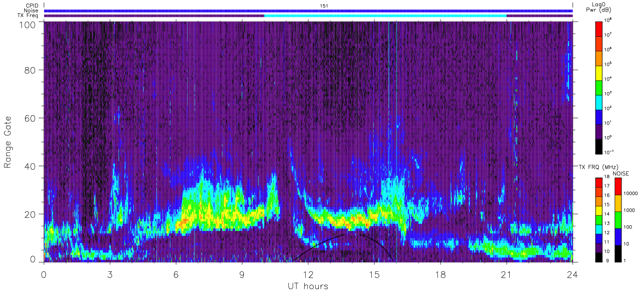Pick the black swatch of the Pwr colorbar

click(x=599, y=146)
